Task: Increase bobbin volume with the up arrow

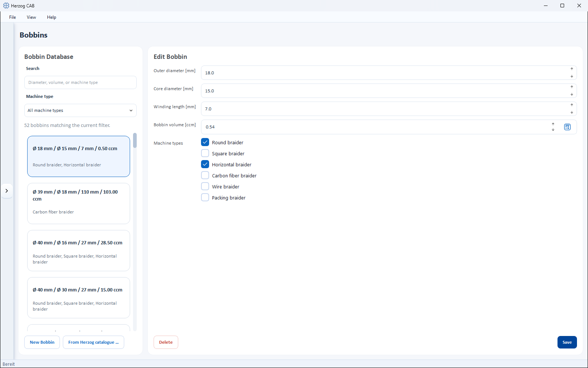Action: click(553, 124)
